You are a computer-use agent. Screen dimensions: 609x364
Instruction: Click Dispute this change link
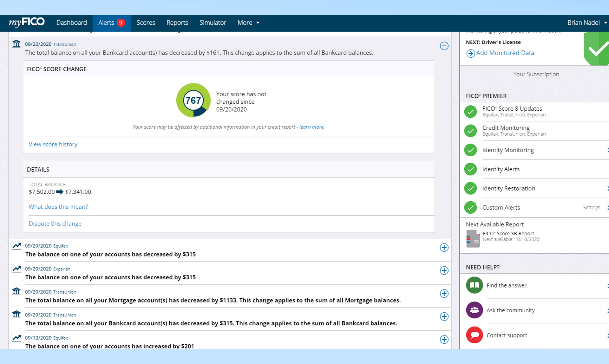pos(55,224)
